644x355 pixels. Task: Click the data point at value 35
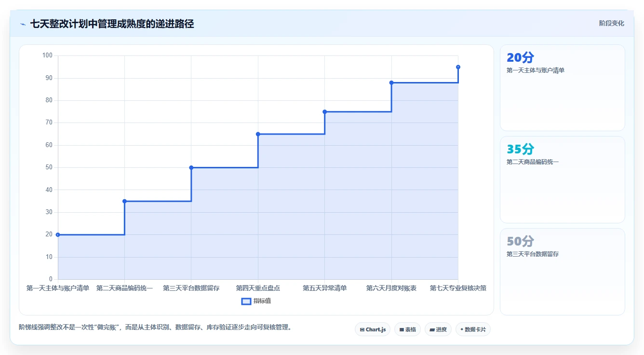[124, 201]
